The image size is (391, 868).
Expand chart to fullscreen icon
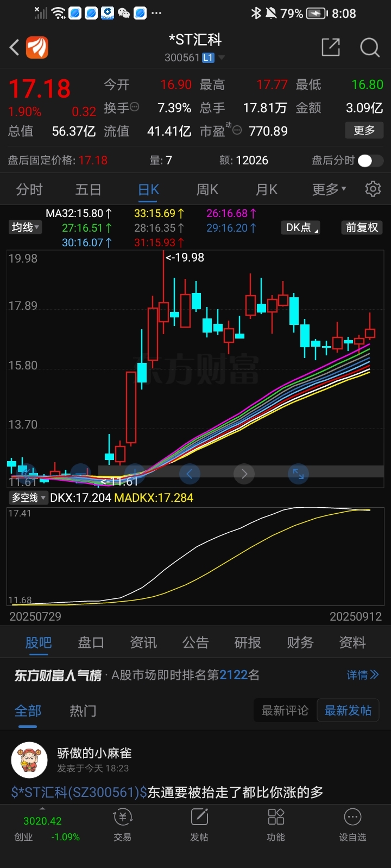coord(299,474)
